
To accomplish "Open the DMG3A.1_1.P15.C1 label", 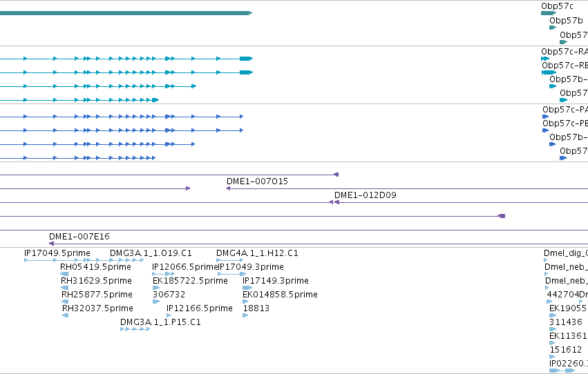I will pyautogui.click(x=160, y=322).
